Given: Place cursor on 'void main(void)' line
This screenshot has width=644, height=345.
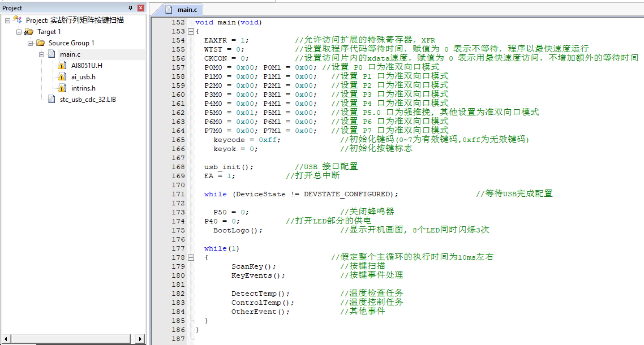Looking at the screenshot, I should click(x=228, y=22).
